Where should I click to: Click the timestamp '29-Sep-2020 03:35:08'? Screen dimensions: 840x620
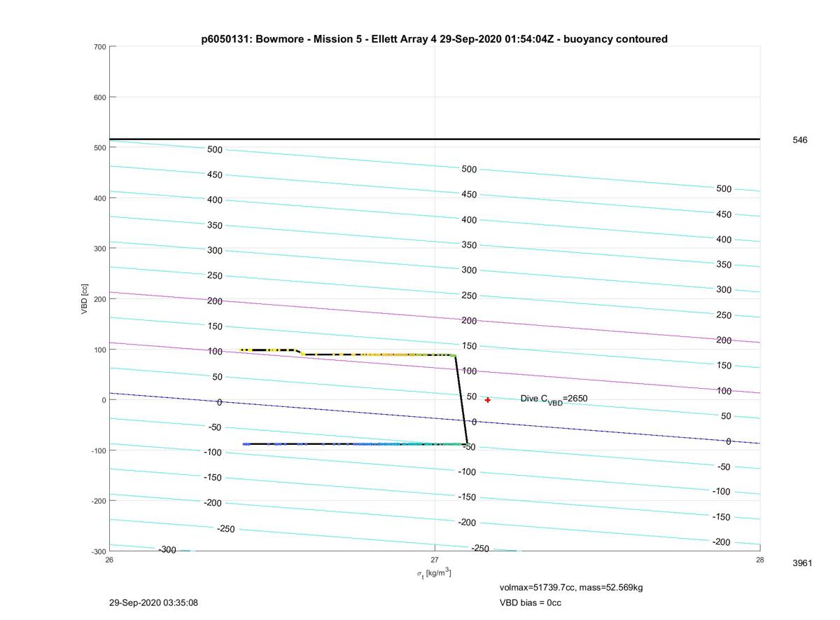(x=153, y=602)
